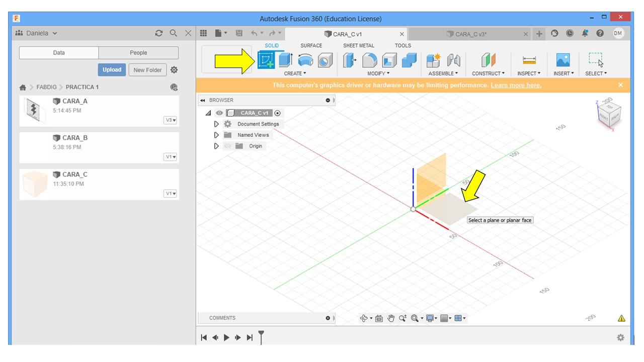644x362 pixels.
Task: Open the DM user profile
Action: [x=618, y=33]
